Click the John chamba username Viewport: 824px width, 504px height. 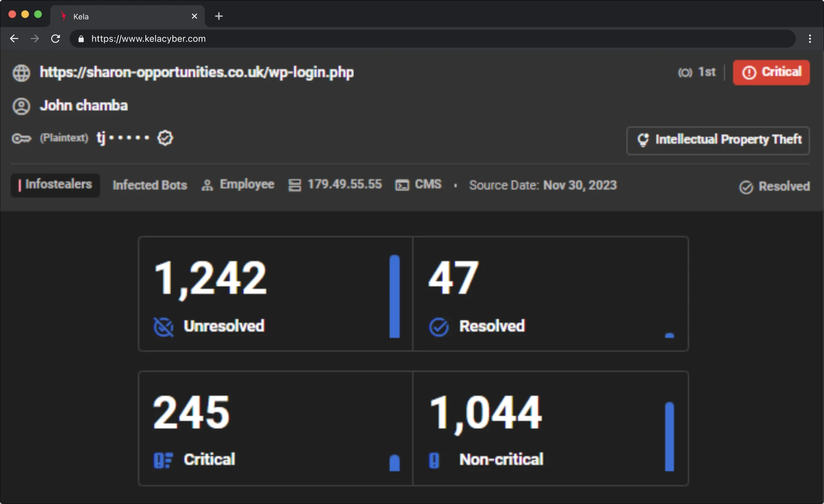tap(84, 106)
